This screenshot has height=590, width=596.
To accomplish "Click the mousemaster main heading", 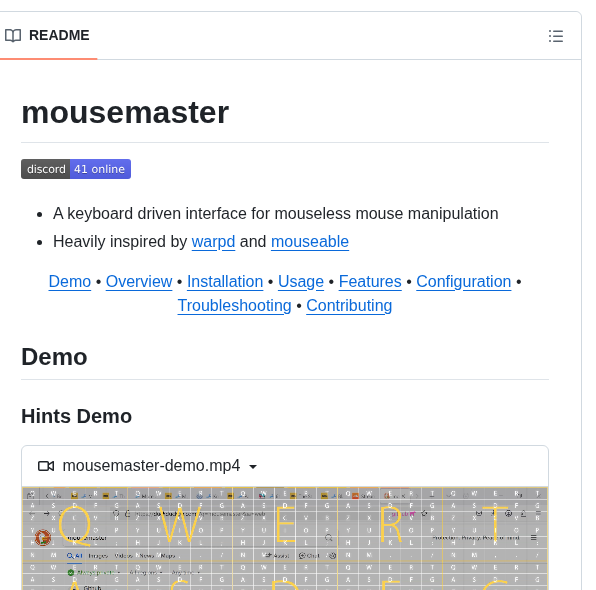I will click(x=125, y=113).
